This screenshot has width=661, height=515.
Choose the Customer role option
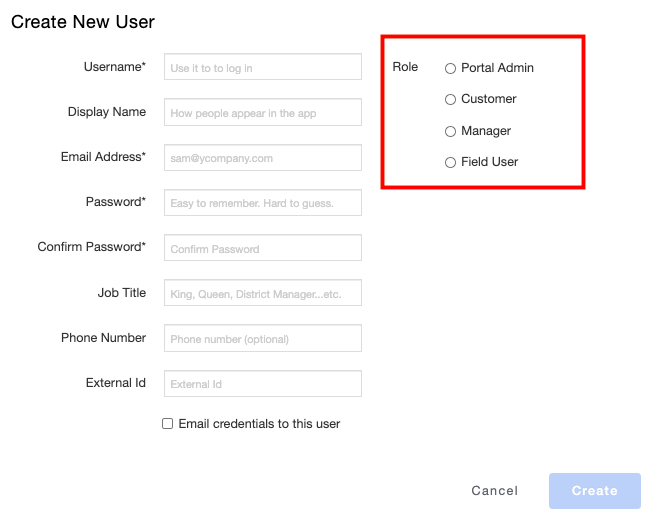(450, 99)
